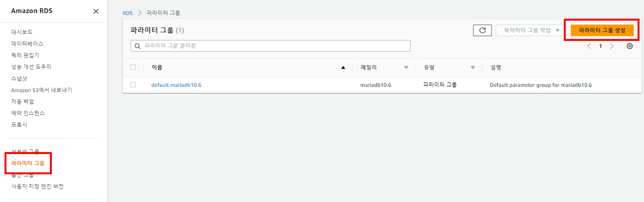Go to next page arrow

pos(612,46)
